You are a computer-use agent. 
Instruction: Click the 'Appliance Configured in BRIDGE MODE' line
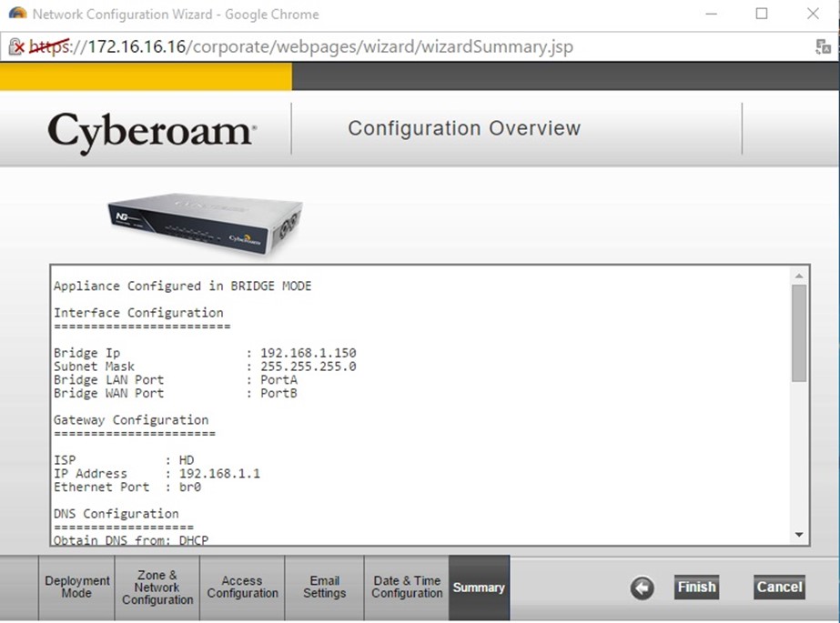(183, 286)
